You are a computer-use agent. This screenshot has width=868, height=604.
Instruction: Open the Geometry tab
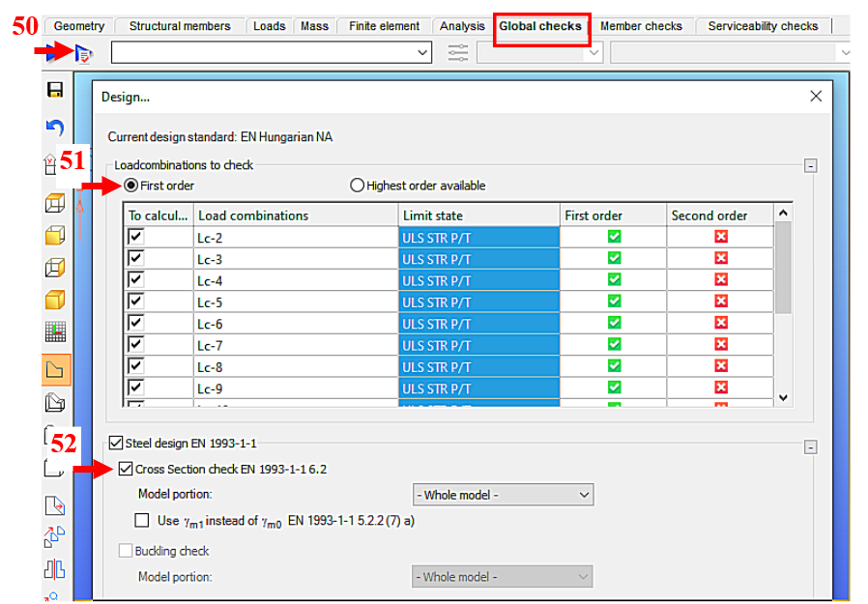pyautogui.click(x=79, y=26)
